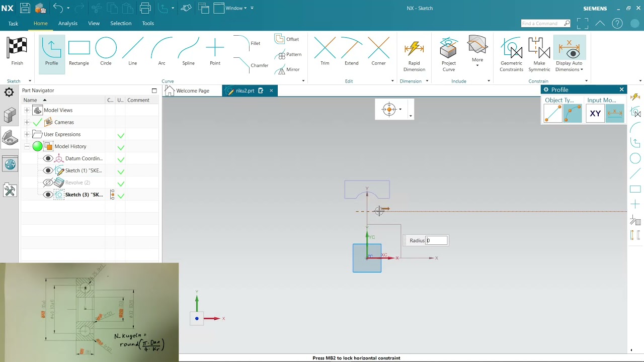The image size is (644, 362).
Task: Open the Help question mark icon
Action: (617, 23)
